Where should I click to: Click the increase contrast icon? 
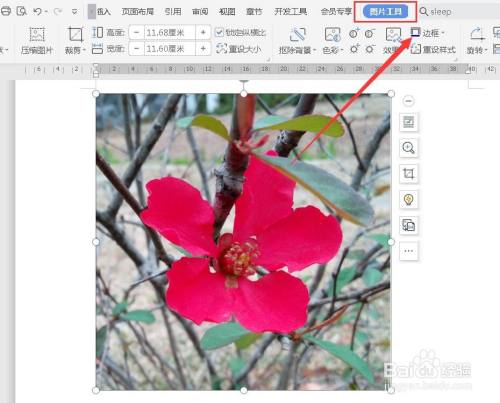coord(354,33)
